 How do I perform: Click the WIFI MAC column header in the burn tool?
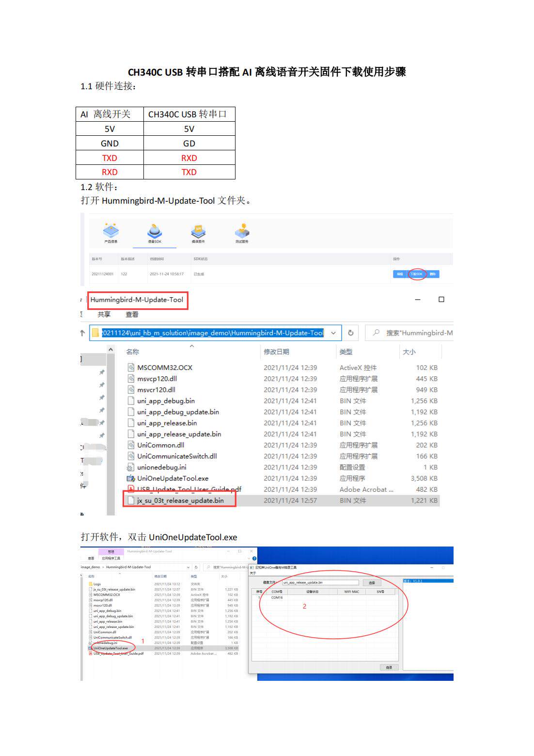[x=352, y=592]
